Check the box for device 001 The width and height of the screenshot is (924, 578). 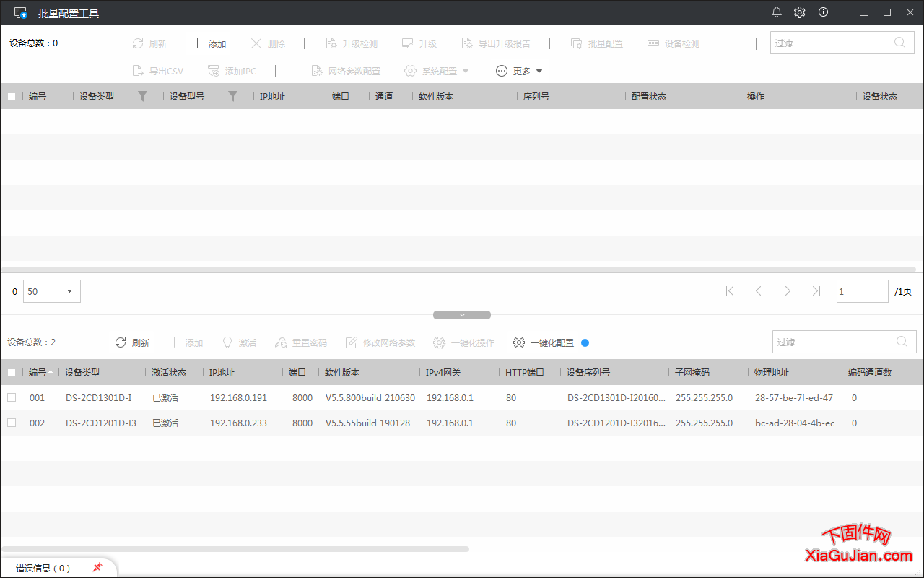pos(12,397)
